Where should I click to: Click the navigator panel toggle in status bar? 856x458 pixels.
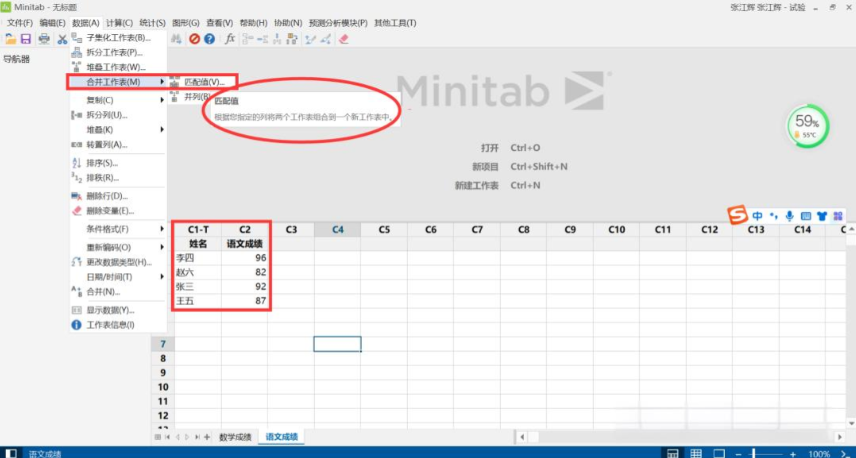click(x=10, y=453)
